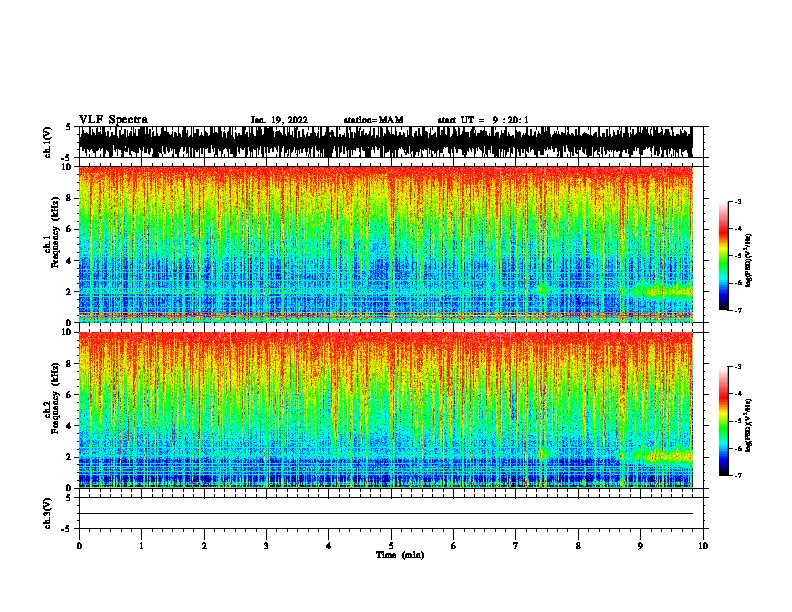This screenshot has height=612, width=792.
Task: Click the ch.1 spectrogram colorbar
Action: [723, 256]
